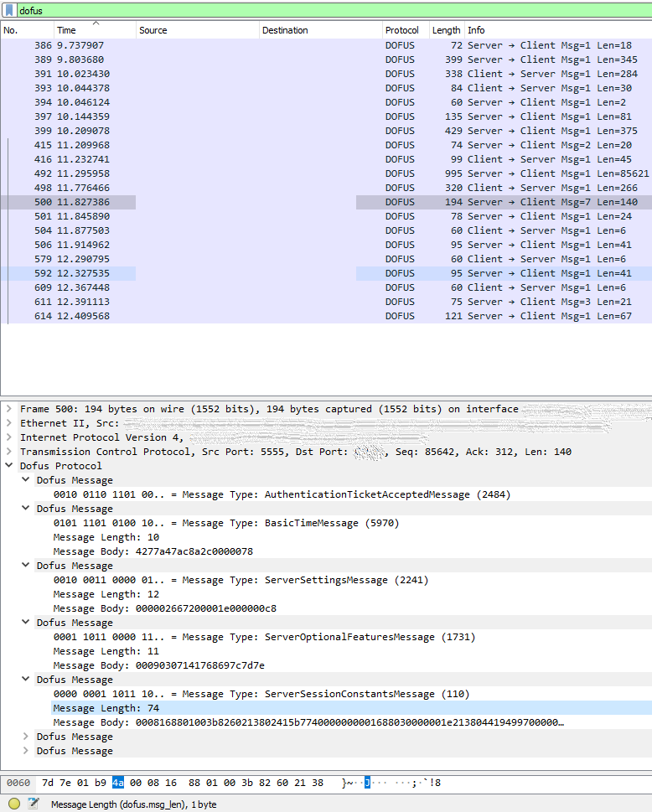The image size is (652, 812).
Task: Sort by the Destination column header
Action: coord(320,30)
